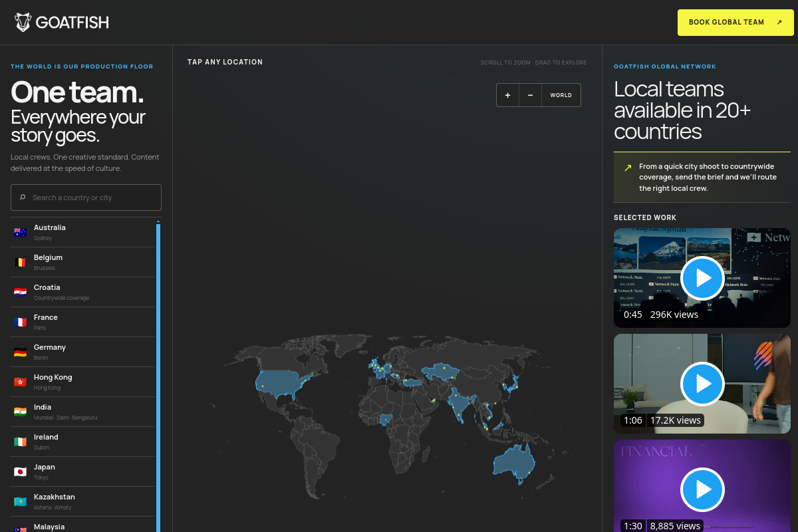Screen dimensions: 798x532
Task: Click Kazakhstan on the world map
Action: [440, 370]
